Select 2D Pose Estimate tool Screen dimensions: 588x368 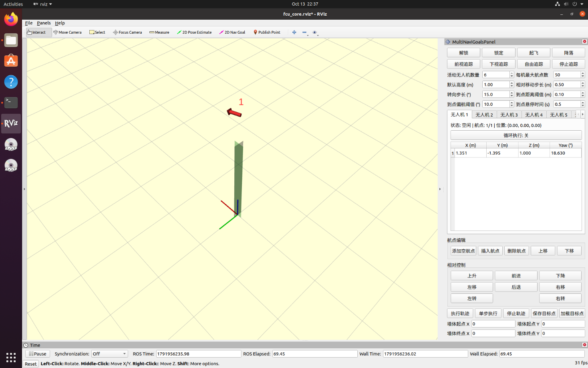click(x=194, y=32)
